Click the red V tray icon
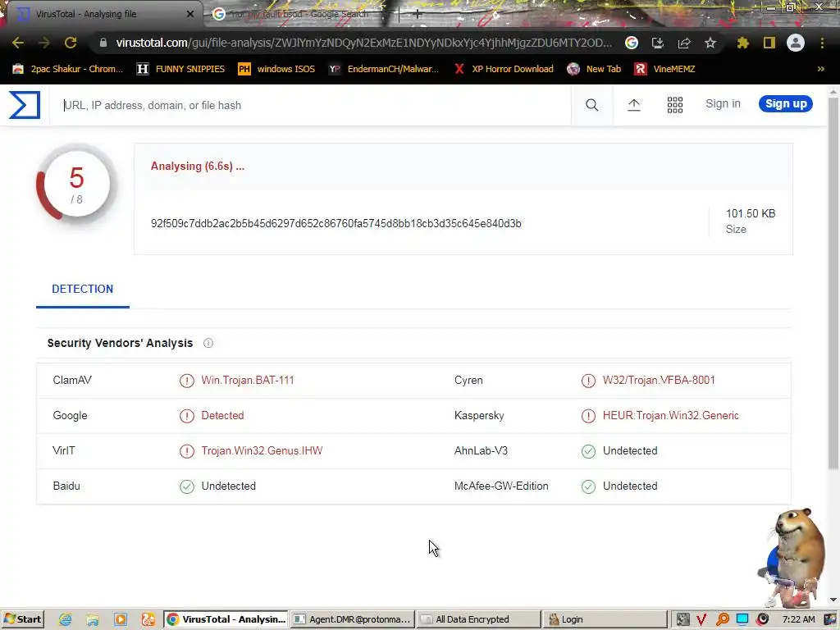The height and width of the screenshot is (630, 840). click(701, 620)
